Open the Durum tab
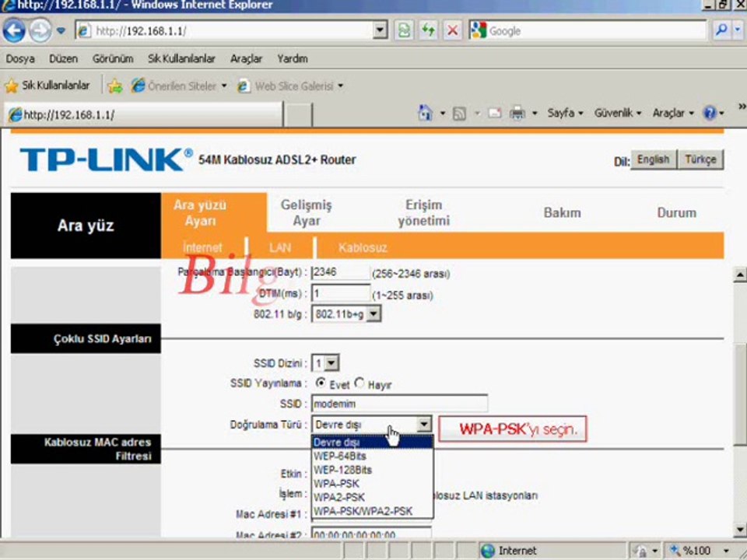 [676, 212]
